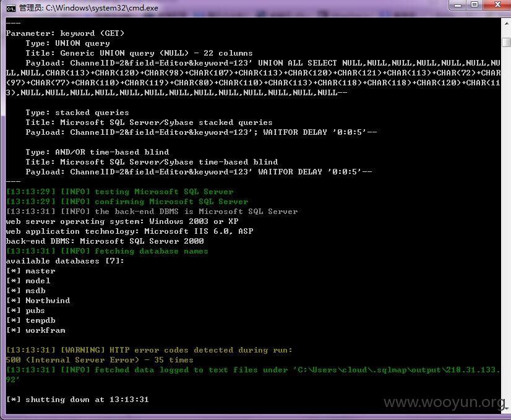This screenshot has width=511, height=420.
Task: Click the payload ending with "; WAITFOR DELAY '0:0:5'--"
Action: pyautogui.click(x=201, y=132)
